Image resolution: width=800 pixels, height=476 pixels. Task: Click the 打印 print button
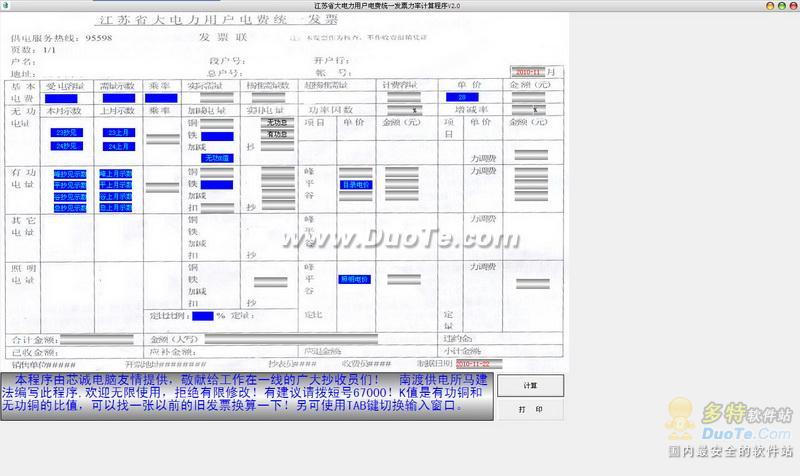530,409
